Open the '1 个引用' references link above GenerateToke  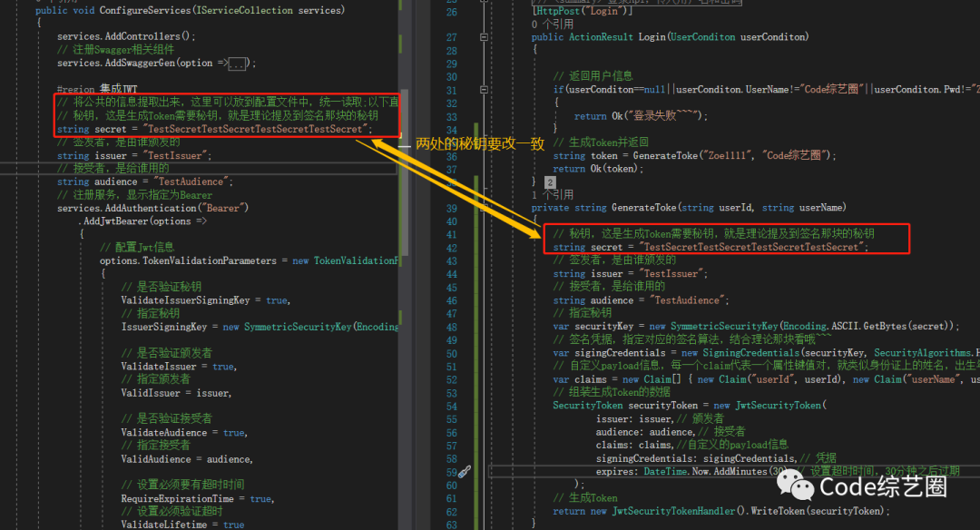pos(552,194)
